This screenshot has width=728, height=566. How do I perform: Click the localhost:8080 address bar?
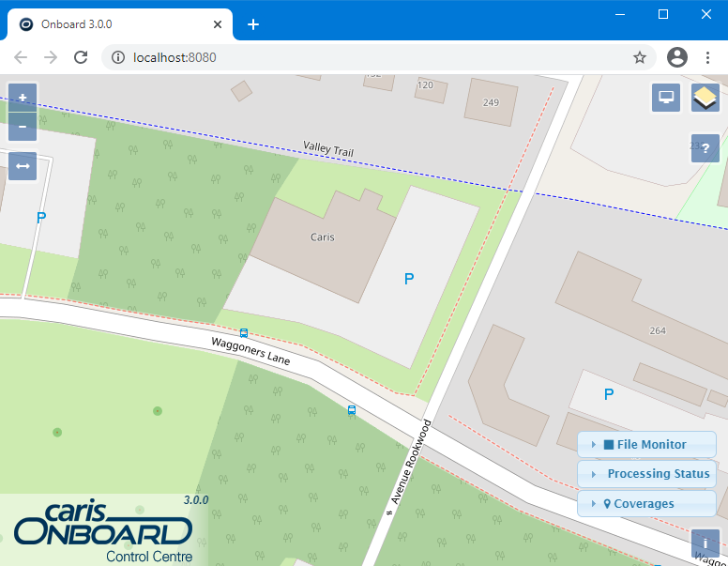pos(375,57)
